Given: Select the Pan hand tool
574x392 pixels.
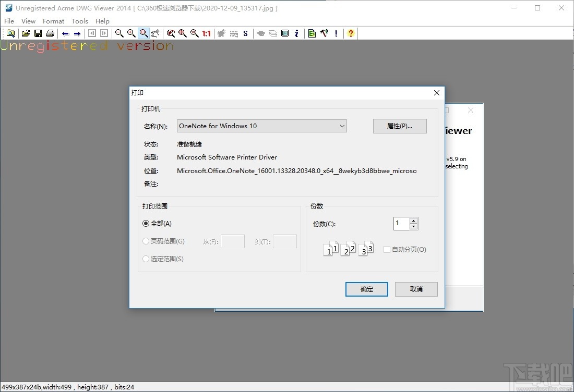Looking at the screenshot, I should [156, 33].
